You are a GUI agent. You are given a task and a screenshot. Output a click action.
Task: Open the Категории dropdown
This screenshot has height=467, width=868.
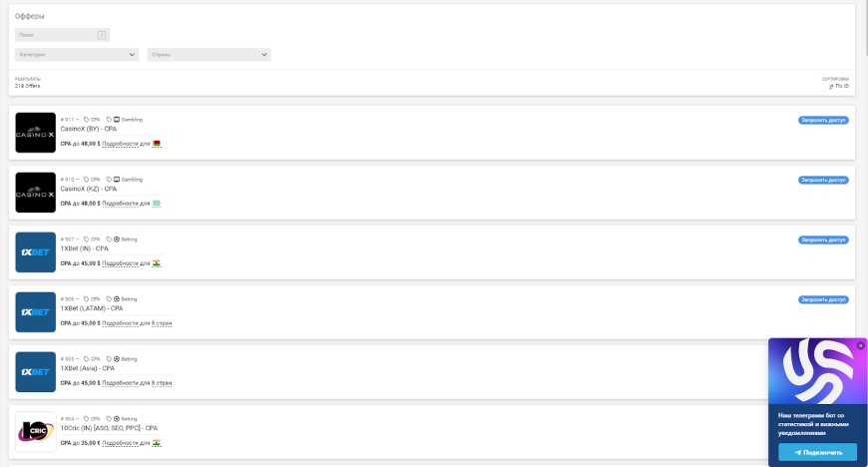pos(77,55)
